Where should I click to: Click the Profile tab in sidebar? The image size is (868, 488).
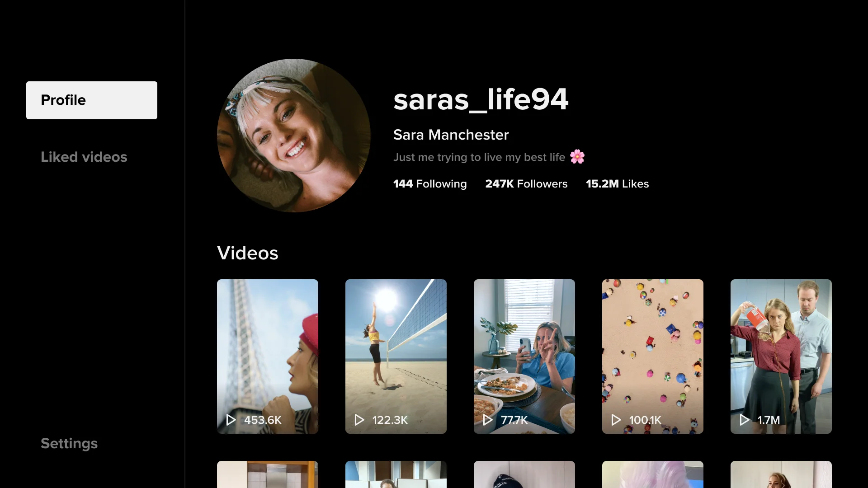pyautogui.click(x=92, y=100)
